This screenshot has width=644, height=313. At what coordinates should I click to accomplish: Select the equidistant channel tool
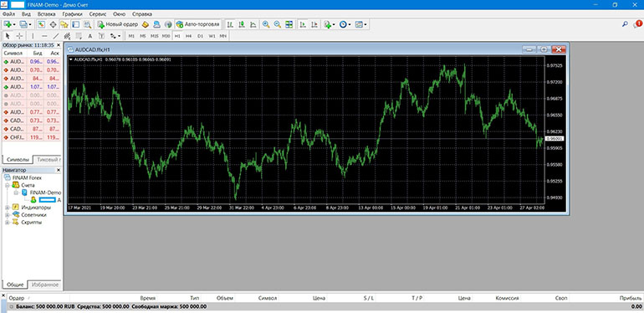coord(68,36)
